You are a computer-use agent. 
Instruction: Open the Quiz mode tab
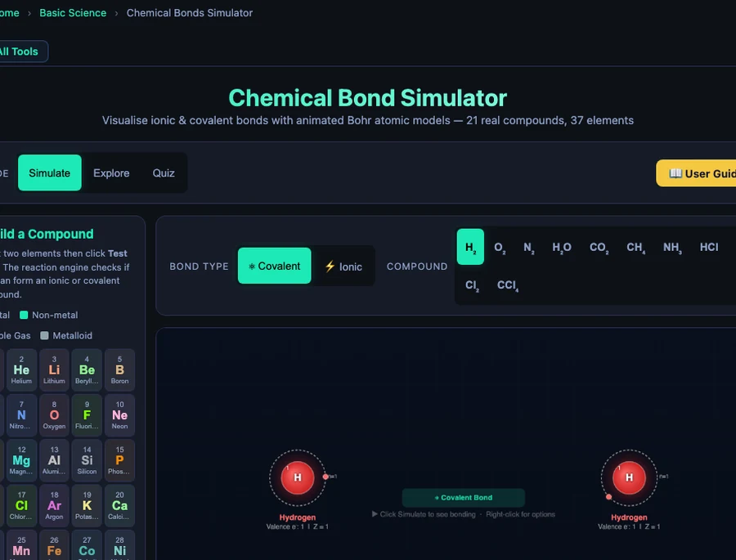[x=164, y=172]
